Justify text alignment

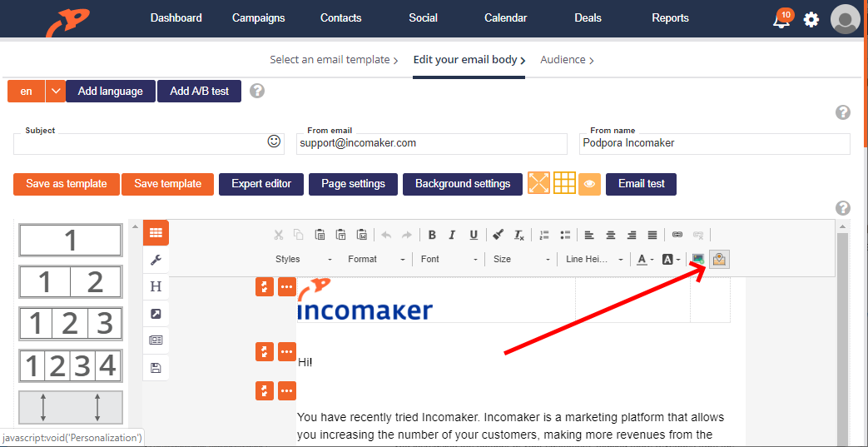[652, 235]
